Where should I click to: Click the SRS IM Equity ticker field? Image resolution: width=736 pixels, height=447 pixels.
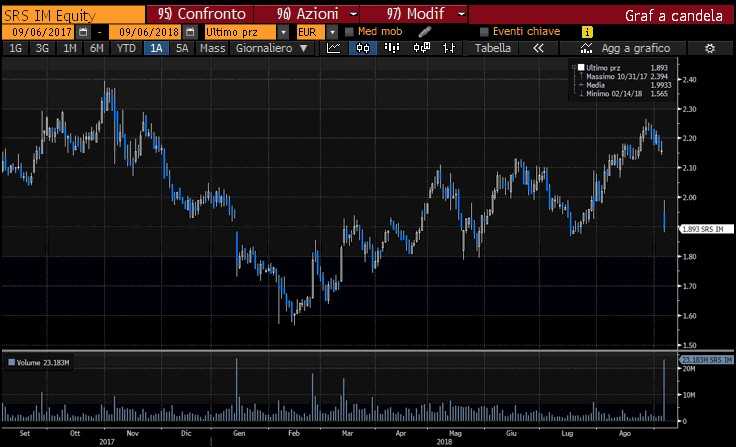tap(73, 15)
